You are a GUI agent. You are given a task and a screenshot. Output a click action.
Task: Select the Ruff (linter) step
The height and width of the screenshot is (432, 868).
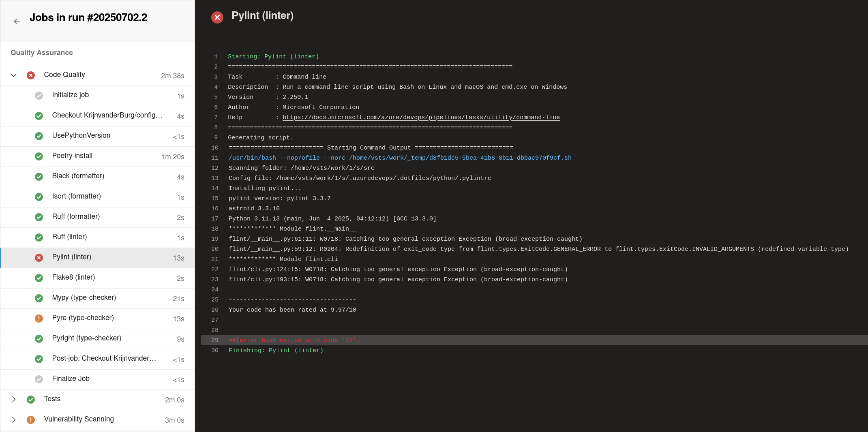pyautogui.click(x=98, y=237)
